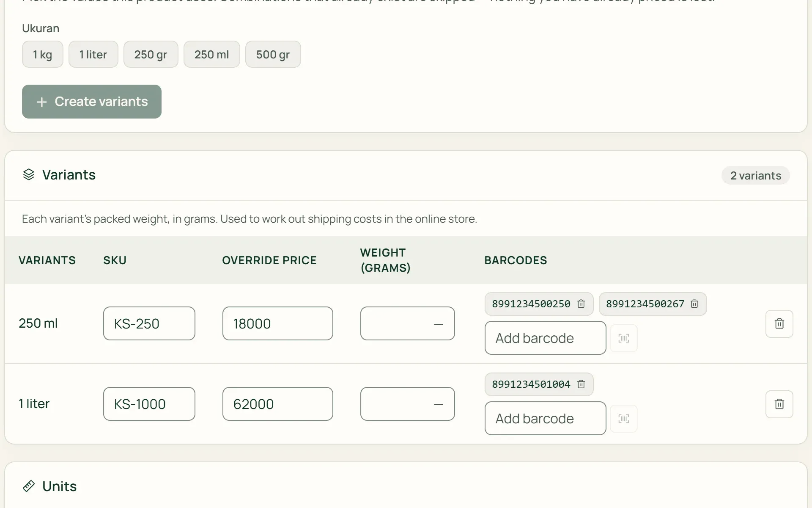
Task: Click the BARCODES column header
Action: [516, 260]
